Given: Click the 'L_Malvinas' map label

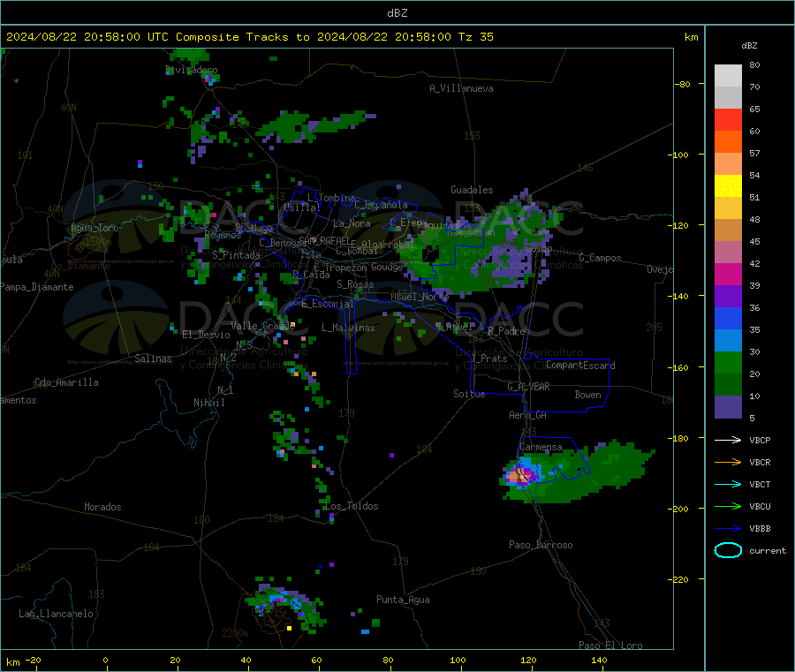Looking at the screenshot, I should point(348,328).
